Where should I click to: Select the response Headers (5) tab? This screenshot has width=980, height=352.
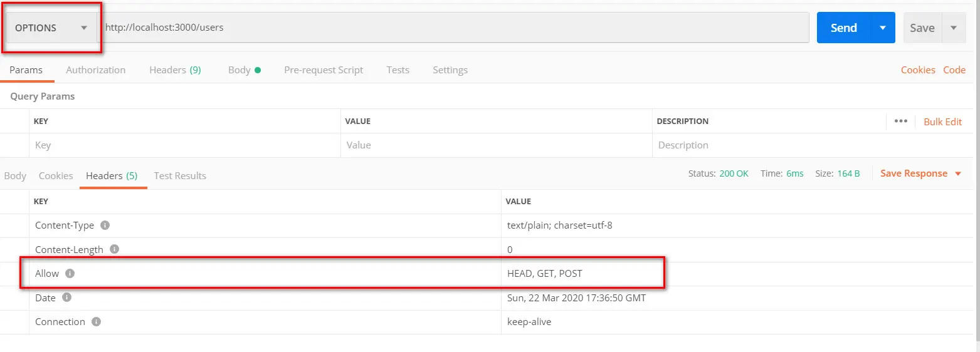coord(112,175)
